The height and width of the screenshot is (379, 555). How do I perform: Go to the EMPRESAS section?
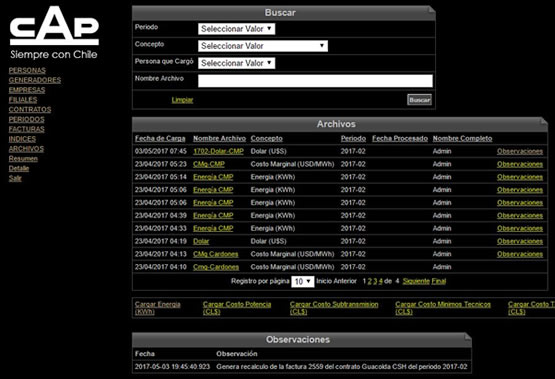27,90
